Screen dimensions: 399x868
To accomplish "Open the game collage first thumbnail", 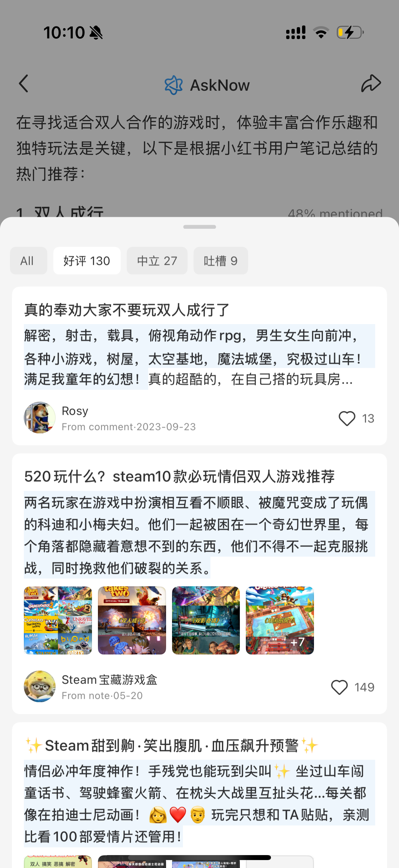I will click(x=58, y=620).
